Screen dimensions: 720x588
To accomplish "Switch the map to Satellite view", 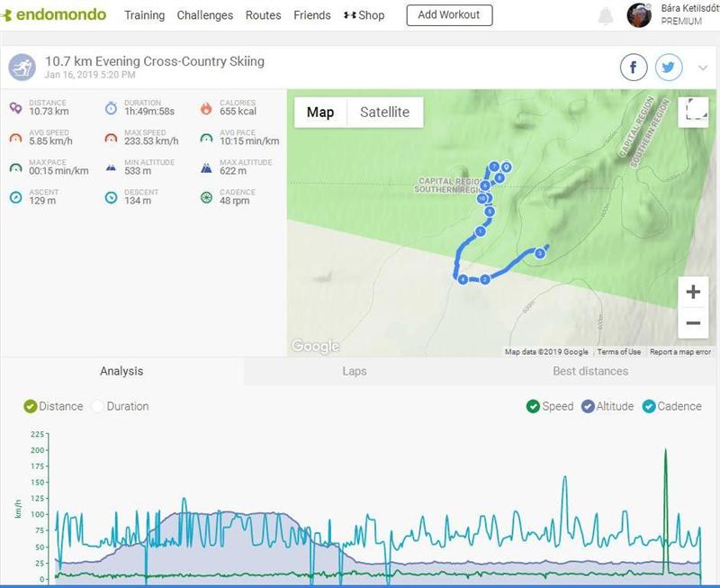I will [384, 113].
